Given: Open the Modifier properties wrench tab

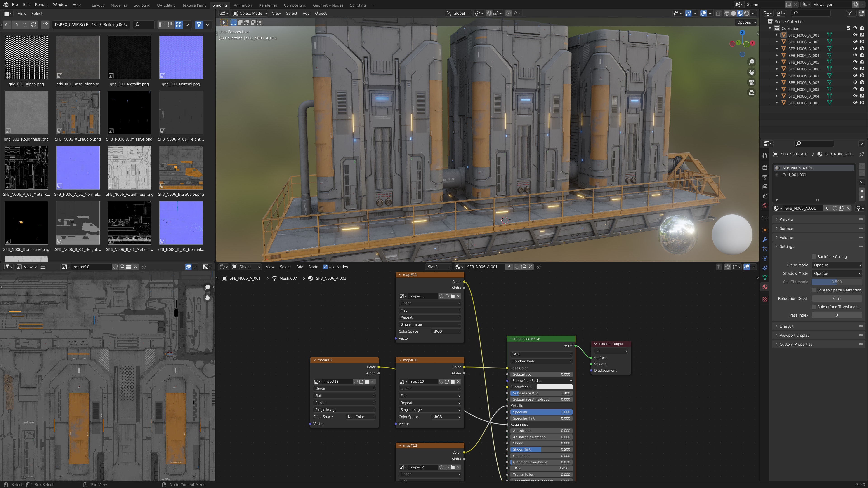Looking at the screenshot, I should point(765,239).
